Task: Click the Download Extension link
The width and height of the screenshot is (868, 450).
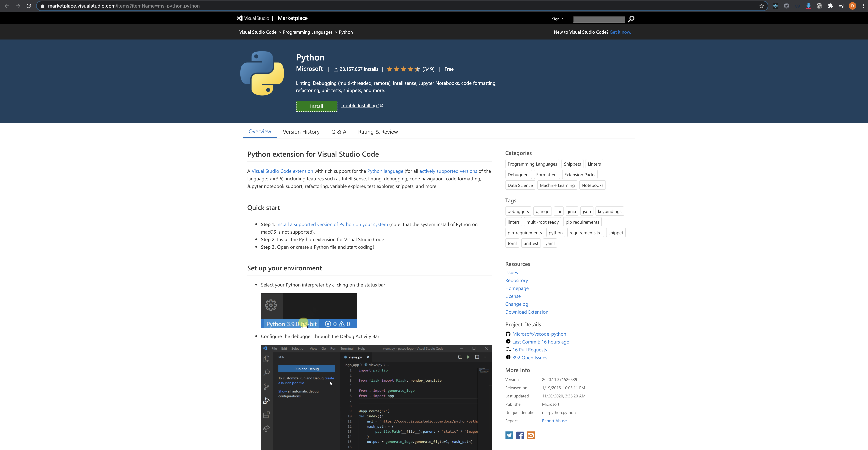Action: pos(527,312)
